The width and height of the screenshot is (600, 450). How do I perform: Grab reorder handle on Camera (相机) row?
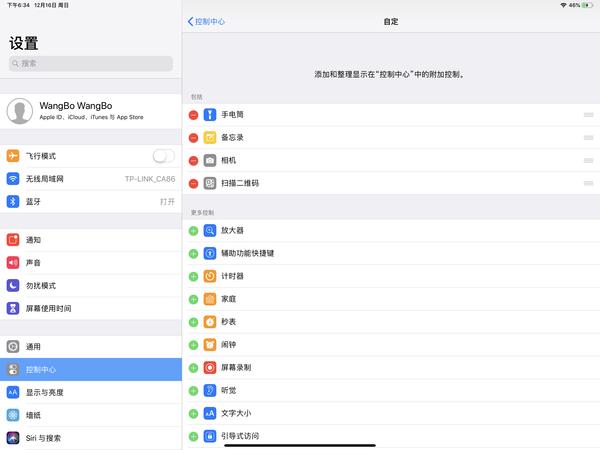589,161
